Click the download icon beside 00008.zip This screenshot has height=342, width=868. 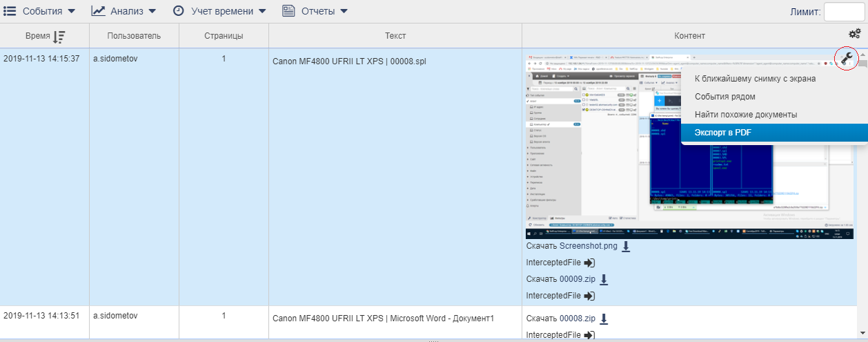(603, 319)
